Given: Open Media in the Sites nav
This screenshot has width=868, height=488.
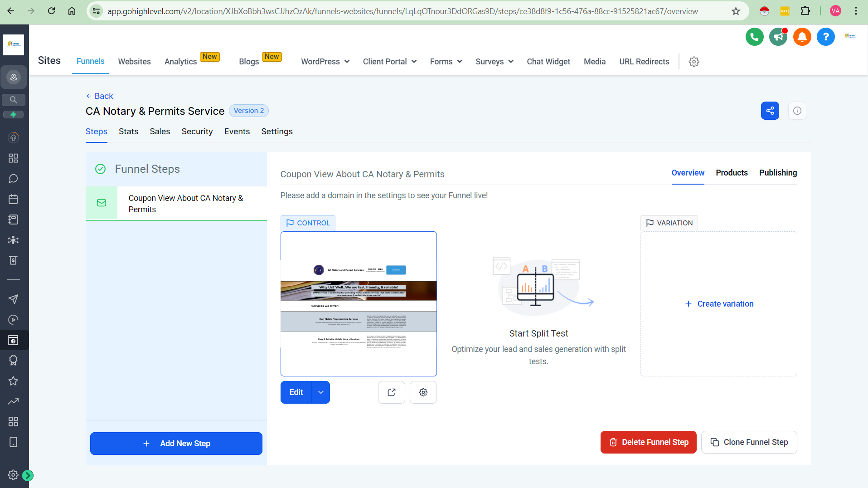Looking at the screenshot, I should pyautogui.click(x=595, y=62).
